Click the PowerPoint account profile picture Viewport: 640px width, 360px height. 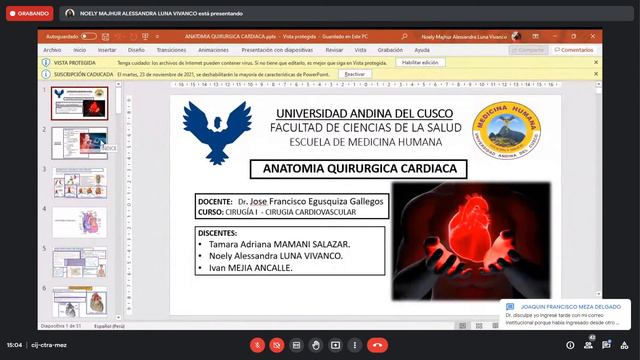pos(516,36)
